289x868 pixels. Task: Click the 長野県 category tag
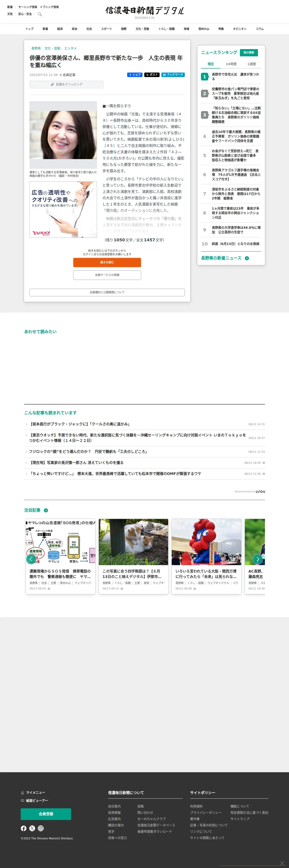coord(36,48)
